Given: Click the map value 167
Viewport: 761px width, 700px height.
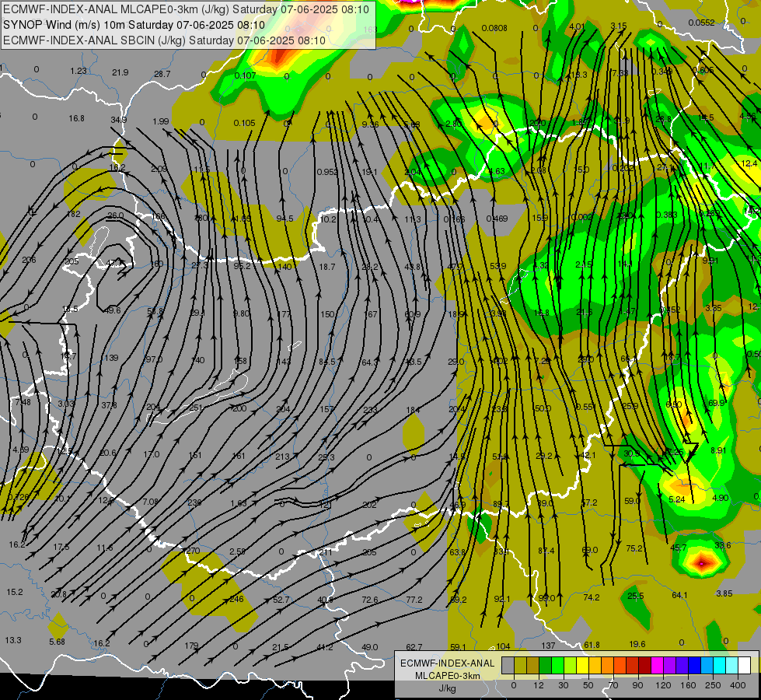Looking at the screenshot, I should [371, 314].
